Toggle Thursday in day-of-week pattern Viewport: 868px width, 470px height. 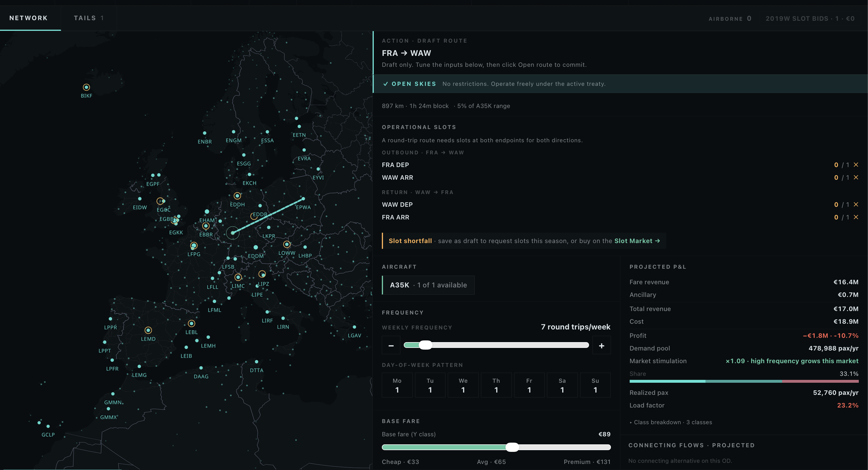click(x=496, y=385)
